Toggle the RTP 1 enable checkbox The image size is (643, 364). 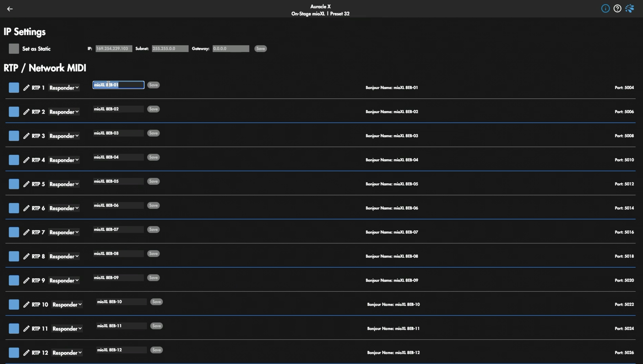[x=14, y=88]
